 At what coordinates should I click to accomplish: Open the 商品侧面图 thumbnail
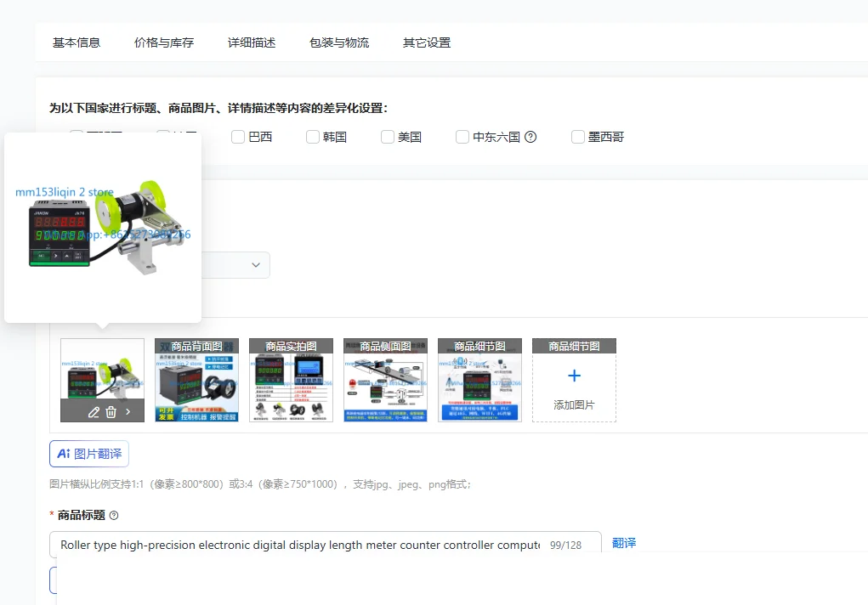tap(385, 381)
